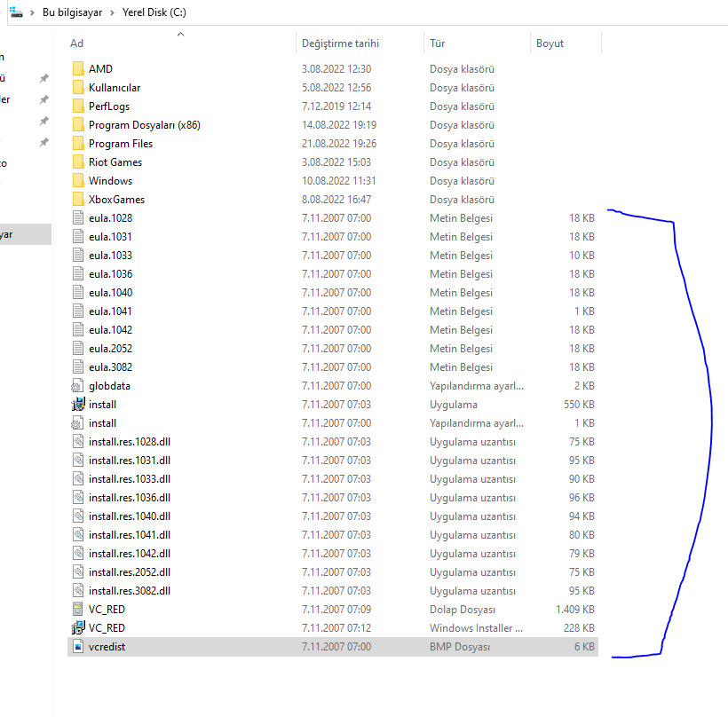Select the install.res.2052.dll file name
Screen dimensions: 728x717
click(x=130, y=572)
